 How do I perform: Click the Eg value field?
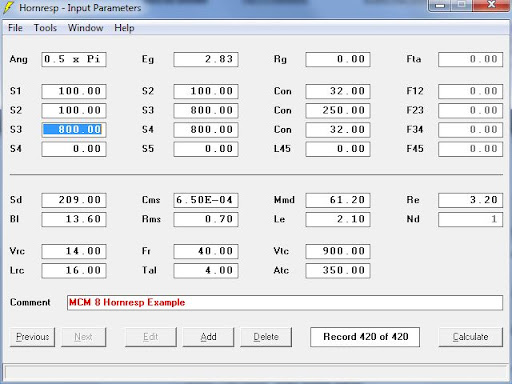(206, 59)
